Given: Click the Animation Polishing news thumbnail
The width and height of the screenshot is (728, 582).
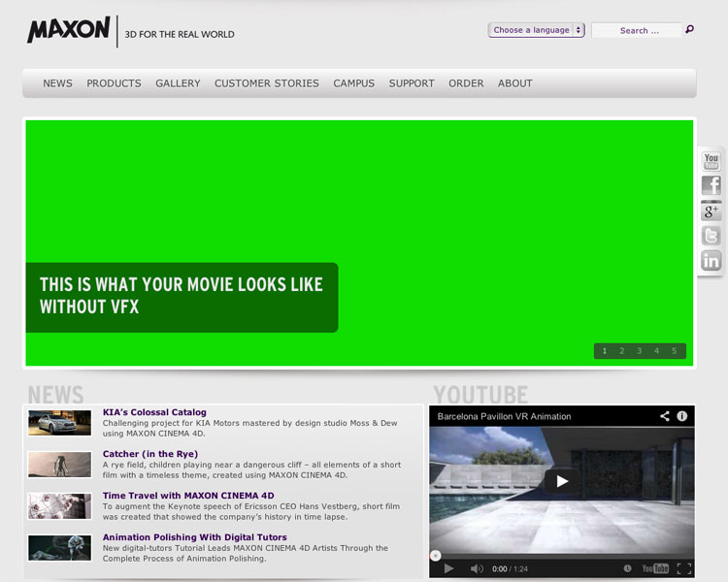Looking at the screenshot, I should click(x=59, y=548).
